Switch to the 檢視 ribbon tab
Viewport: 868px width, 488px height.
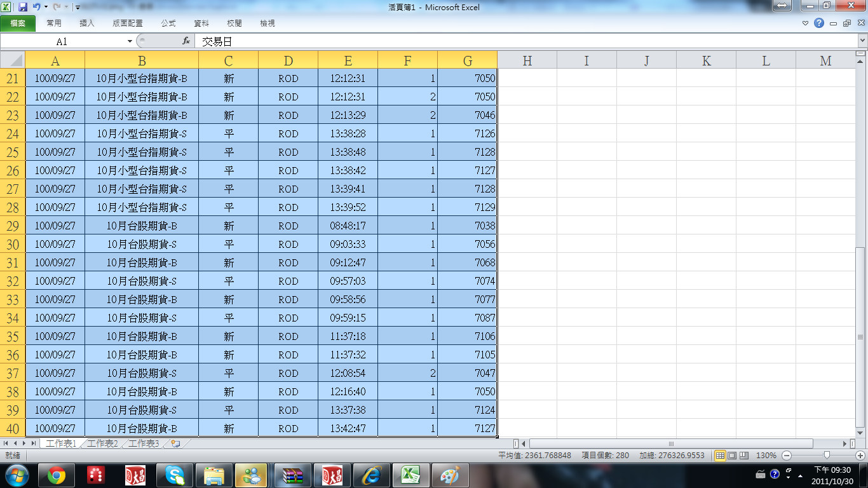[268, 24]
